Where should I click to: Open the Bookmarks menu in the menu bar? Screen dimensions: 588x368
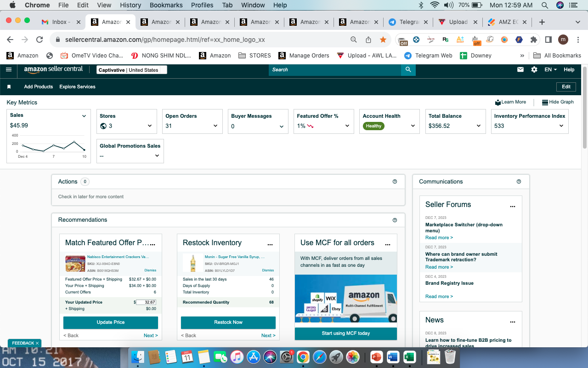point(166,5)
